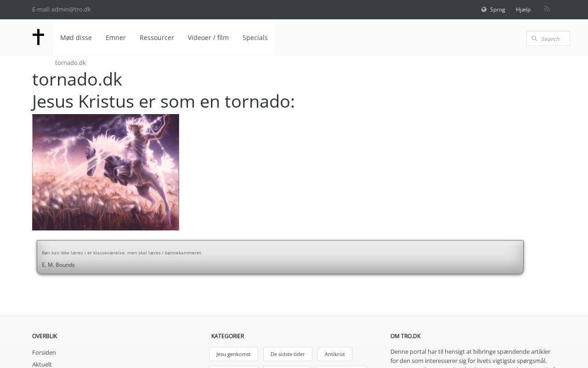
Task: Click the E. M. Bounds quote box
Action: [x=280, y=257]
